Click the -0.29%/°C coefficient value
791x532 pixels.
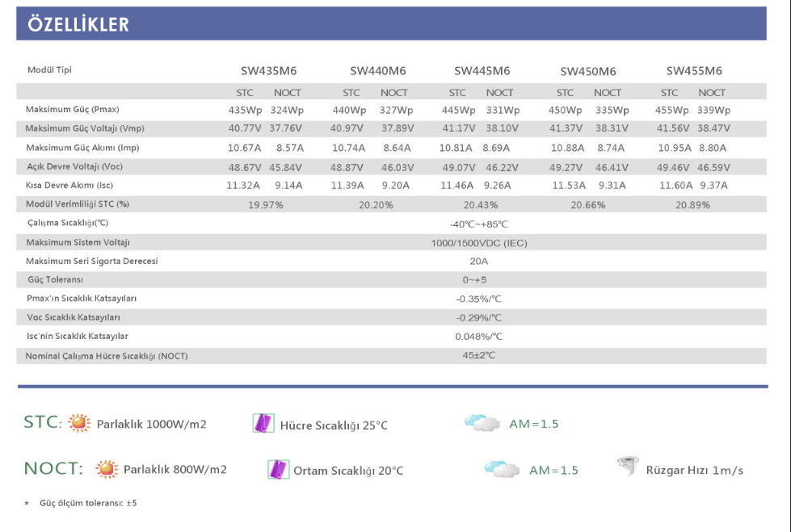point(479,318)
